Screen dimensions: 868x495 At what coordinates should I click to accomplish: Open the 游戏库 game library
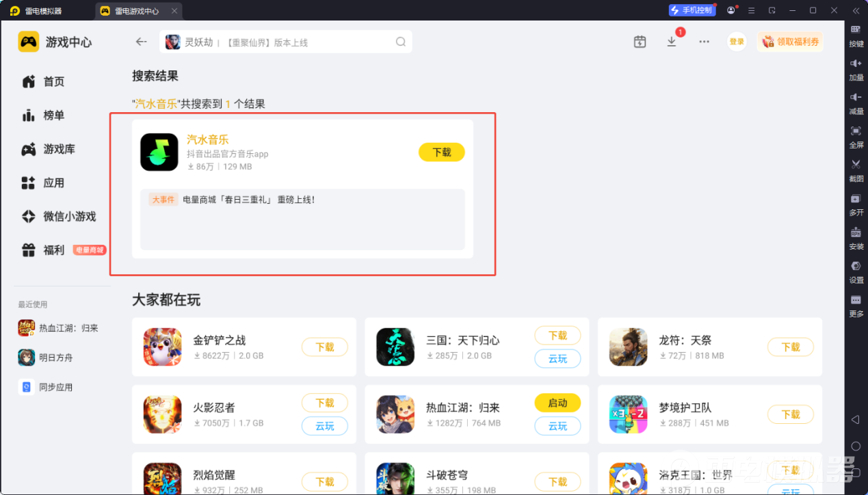click(49, 149)
